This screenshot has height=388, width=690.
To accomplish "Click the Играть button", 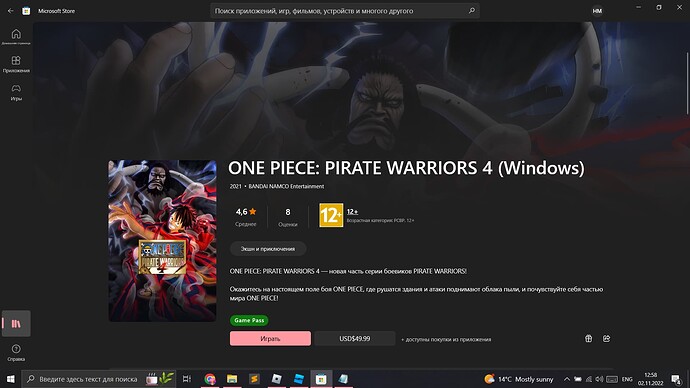I will pos(270,338).
